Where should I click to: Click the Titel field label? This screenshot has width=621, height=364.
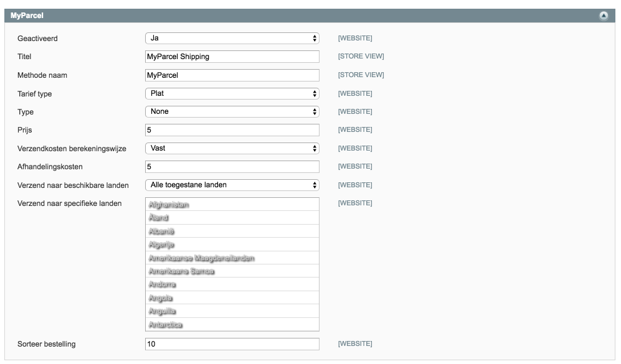pos(24,57)
